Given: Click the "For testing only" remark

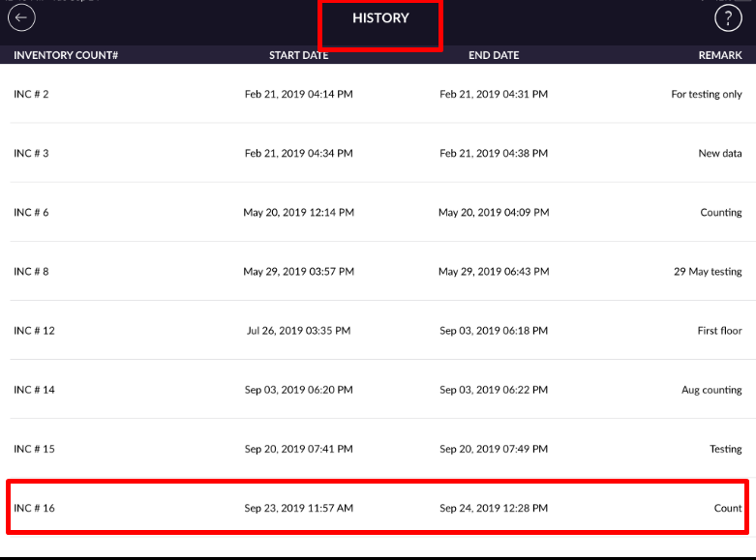Looking at the screenshot, I should (707, 95).
